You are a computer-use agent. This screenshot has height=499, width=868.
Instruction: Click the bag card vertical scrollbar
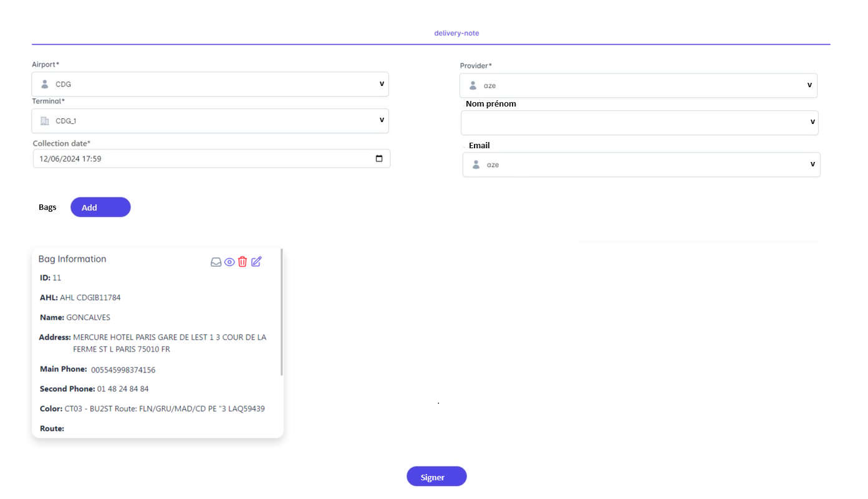click(282, 311)
